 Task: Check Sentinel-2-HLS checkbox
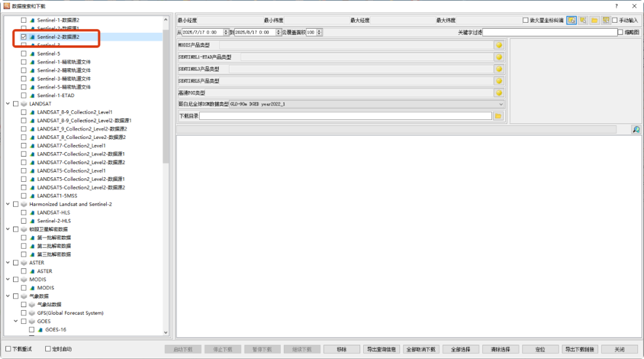coord(24,221)
